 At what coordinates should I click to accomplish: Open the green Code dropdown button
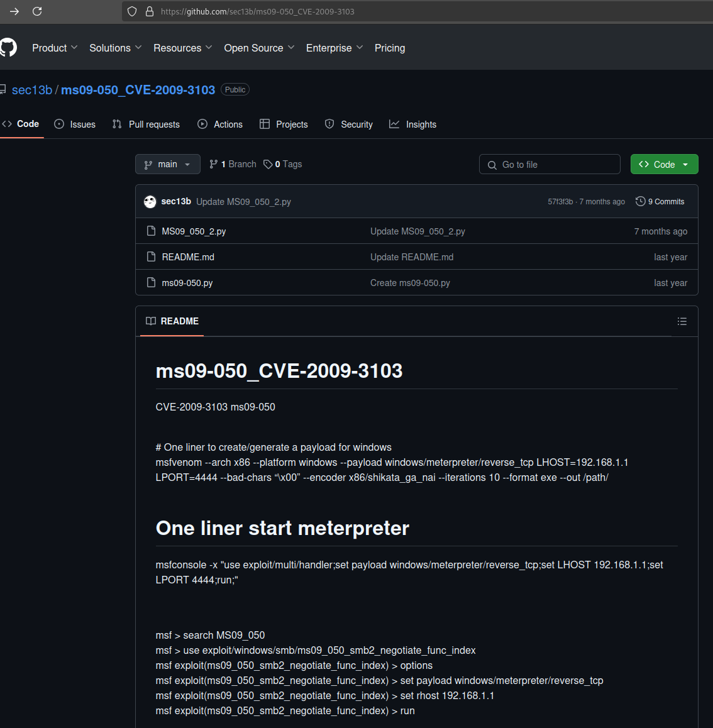point(664,164)
